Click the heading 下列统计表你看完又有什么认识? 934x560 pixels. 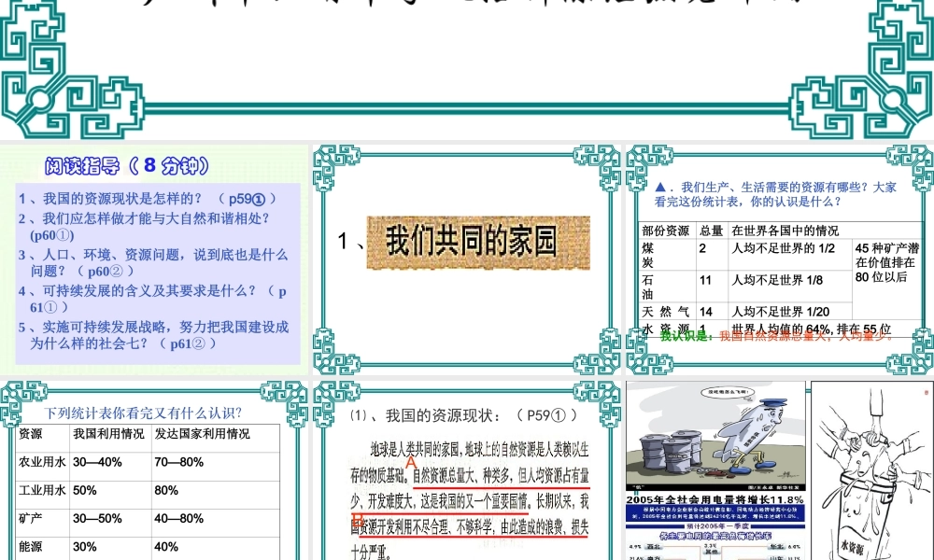click(143, 413)
